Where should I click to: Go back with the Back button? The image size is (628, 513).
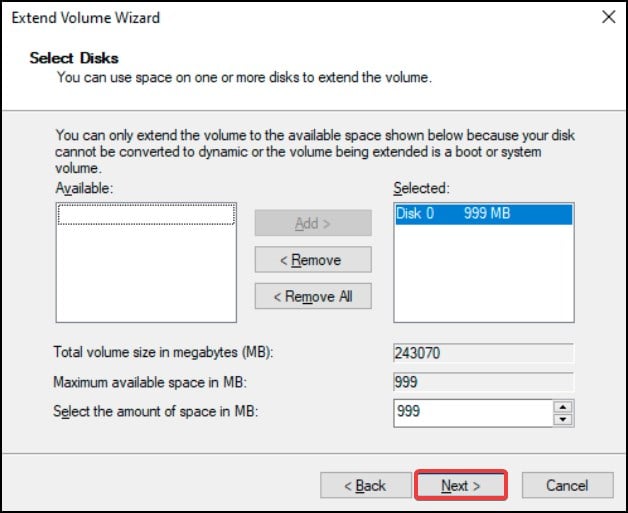(x=366, y=485)
